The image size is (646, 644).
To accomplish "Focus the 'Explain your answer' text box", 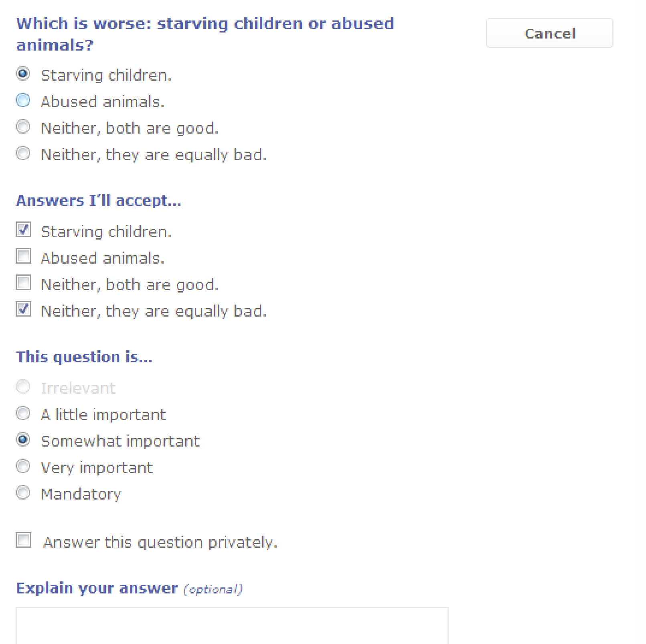I will pos(232,626).
